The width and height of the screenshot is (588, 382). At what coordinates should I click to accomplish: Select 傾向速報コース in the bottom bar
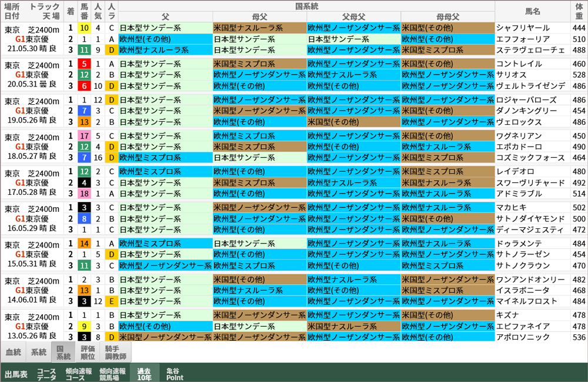pyautogui.click(x=79, y=374)
